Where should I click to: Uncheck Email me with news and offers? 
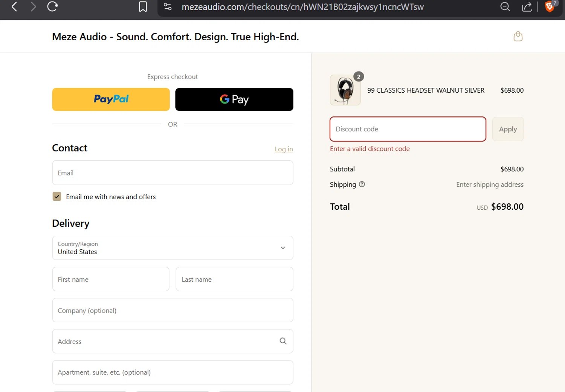tap(57, 197)
